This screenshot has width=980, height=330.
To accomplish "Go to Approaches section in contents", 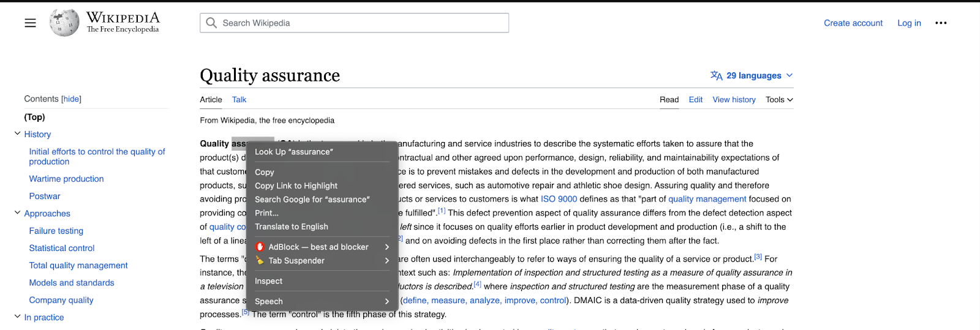I will pos(47,213).
